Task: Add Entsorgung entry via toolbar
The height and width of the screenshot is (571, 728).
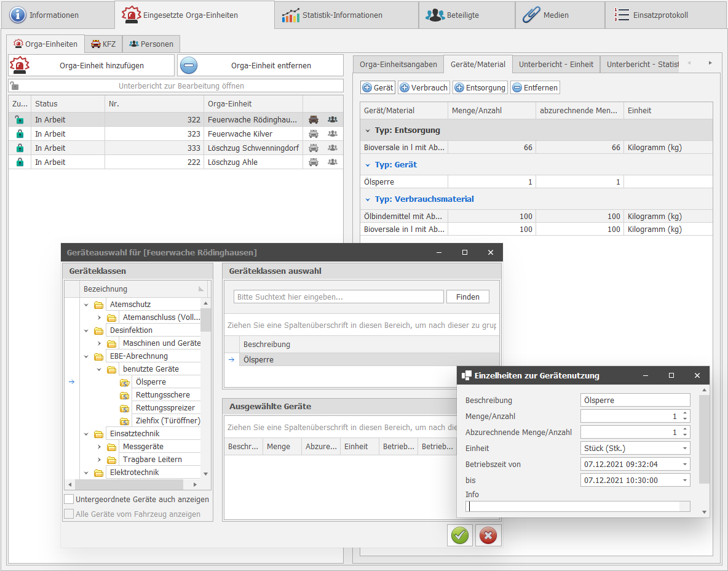Action: [x=480, y=87]
